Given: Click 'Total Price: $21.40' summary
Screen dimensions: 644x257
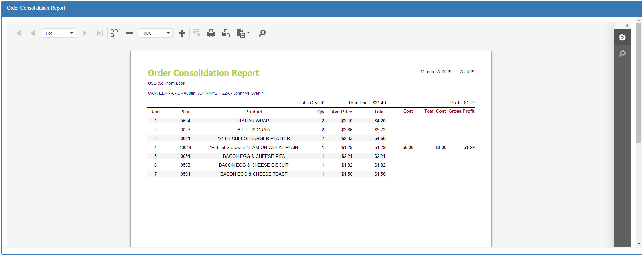Looking at the screenshot, I should point(367,103).
